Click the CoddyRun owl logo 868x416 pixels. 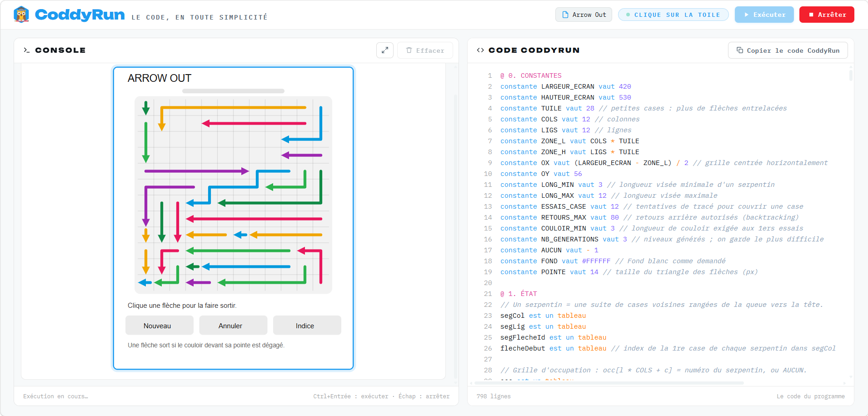pyautogui.click(x=21, y=15)
